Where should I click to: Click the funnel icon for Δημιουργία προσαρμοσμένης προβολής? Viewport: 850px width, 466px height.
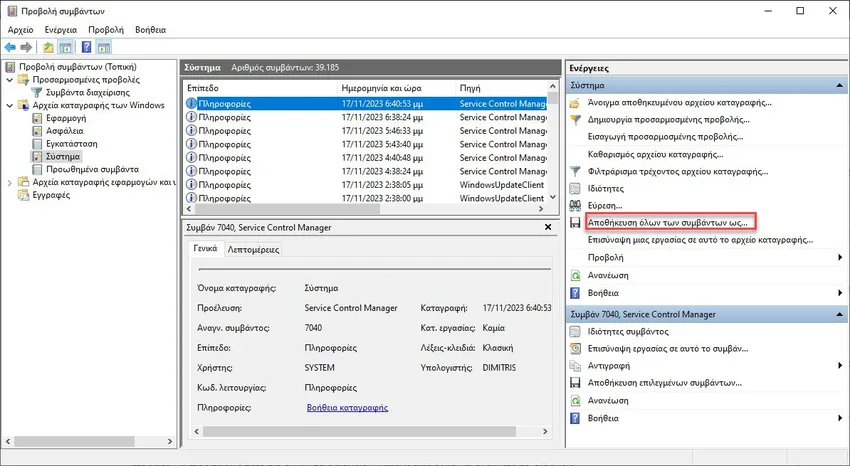(575, 120)
